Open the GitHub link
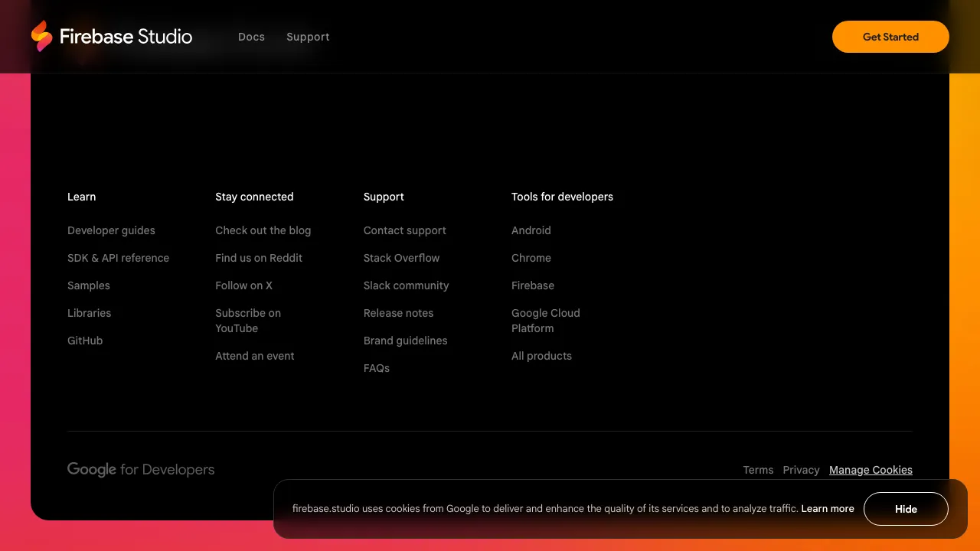Image resolution: width=980 pixels, height=551 pixels. coord(84,341)
